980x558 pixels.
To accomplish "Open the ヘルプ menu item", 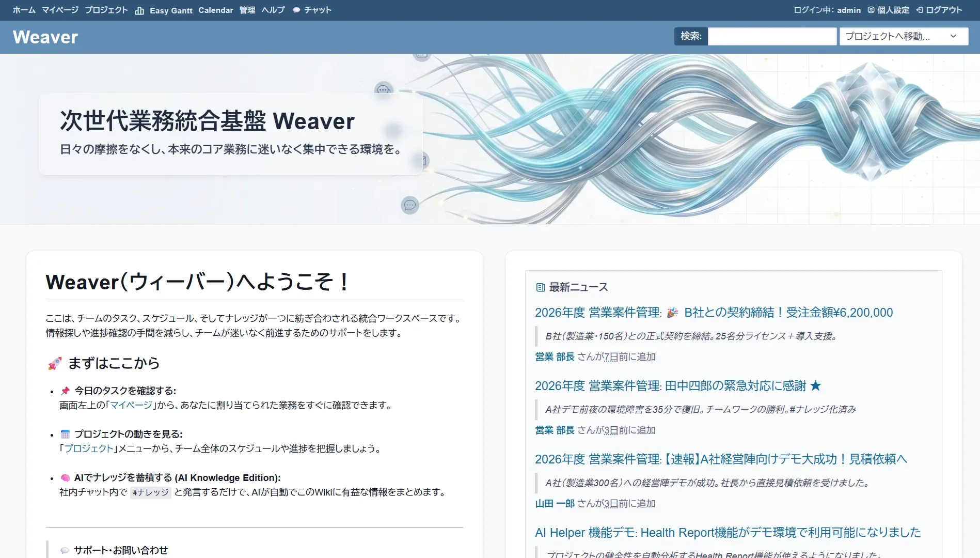I will pyautogui.click(x=273, y=10).
